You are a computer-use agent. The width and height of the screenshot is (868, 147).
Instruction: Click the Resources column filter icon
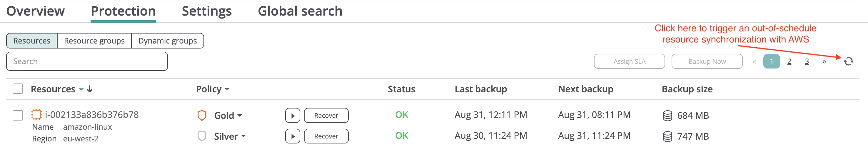click(x=81, y=89)
